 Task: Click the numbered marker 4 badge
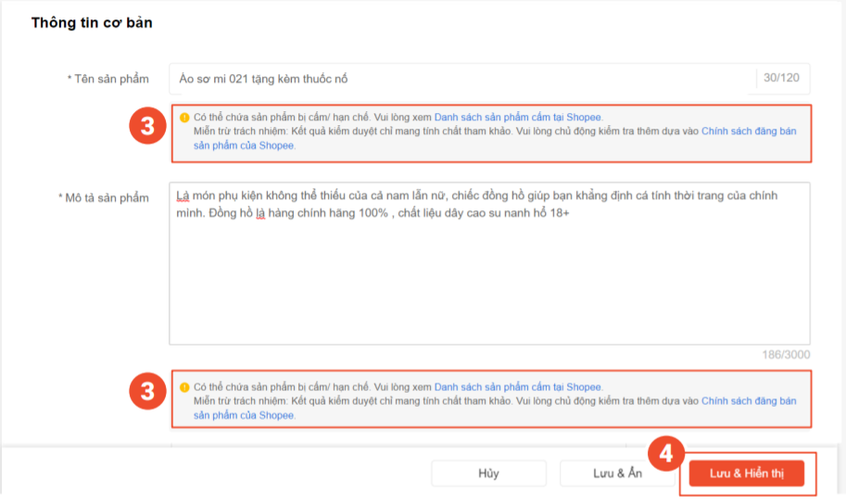666,455
